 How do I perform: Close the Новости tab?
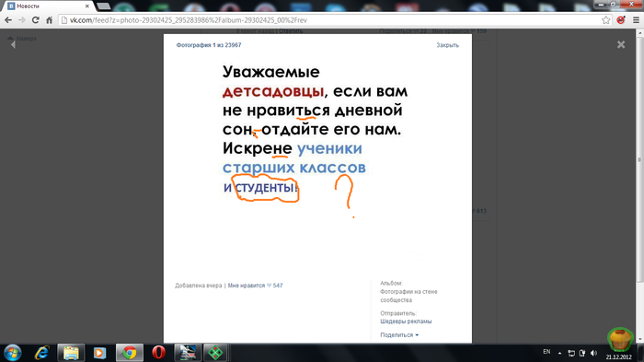point(87,6)
